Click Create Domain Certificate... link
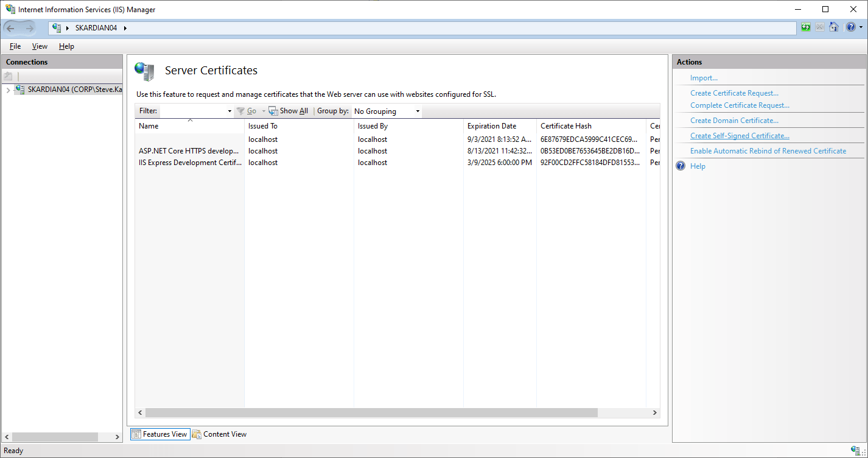 coord(734,121)
